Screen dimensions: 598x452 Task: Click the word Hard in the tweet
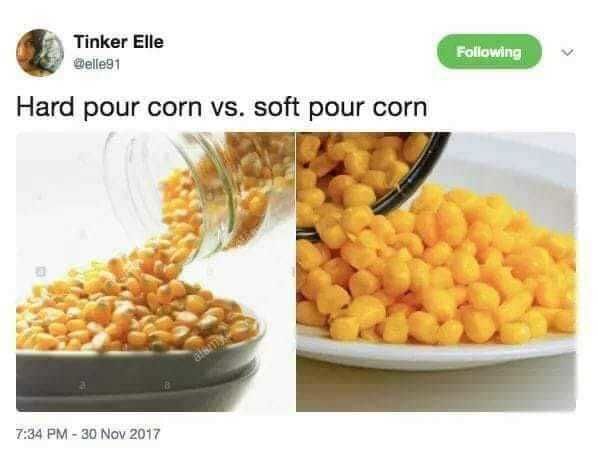coord(45,107)
